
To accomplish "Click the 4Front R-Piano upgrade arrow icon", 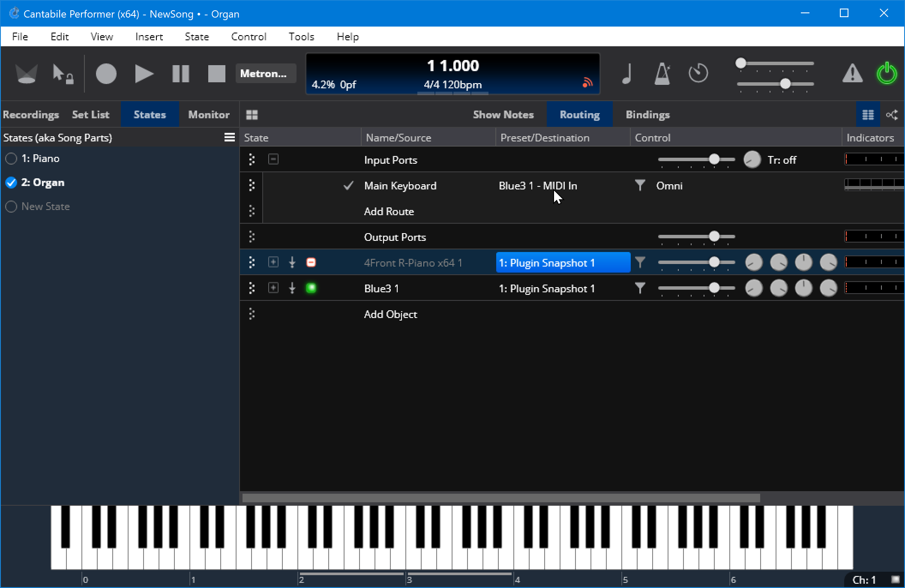I will (292, 262).
